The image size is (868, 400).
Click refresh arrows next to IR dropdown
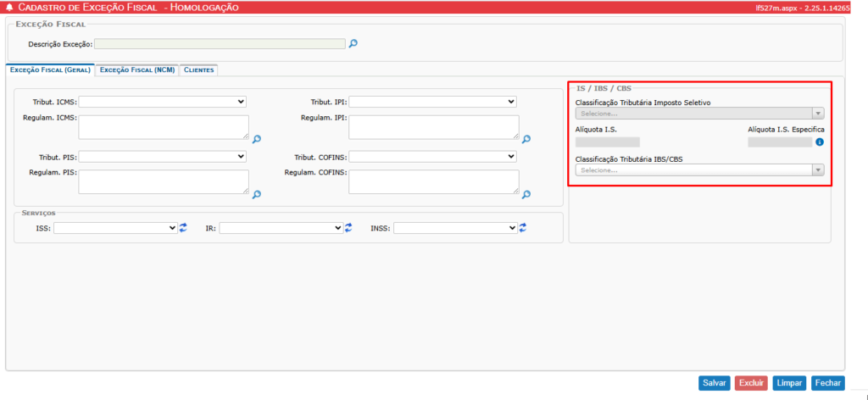(348, 228)
